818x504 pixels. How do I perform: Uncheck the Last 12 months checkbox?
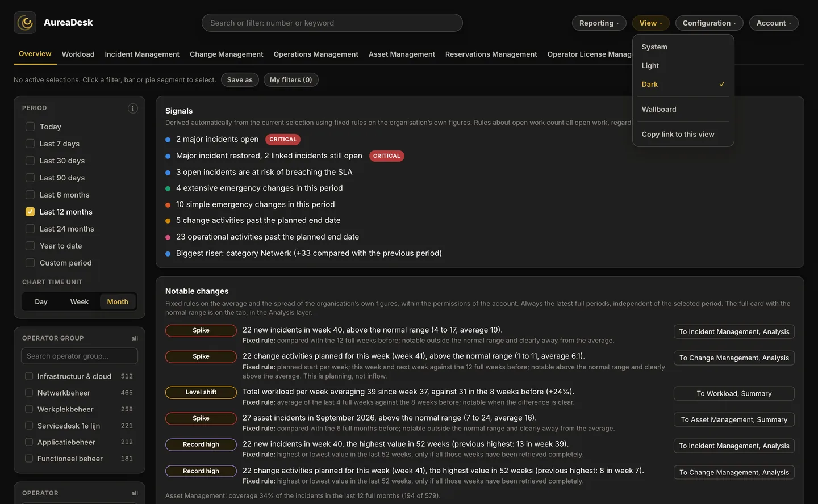click(x=30, y=212)
